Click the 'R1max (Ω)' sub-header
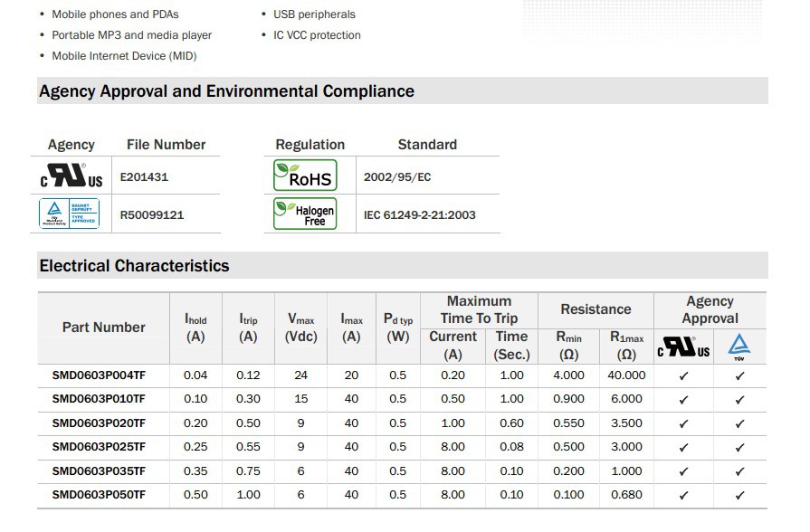Screen dimensions: 810x532 626,346
